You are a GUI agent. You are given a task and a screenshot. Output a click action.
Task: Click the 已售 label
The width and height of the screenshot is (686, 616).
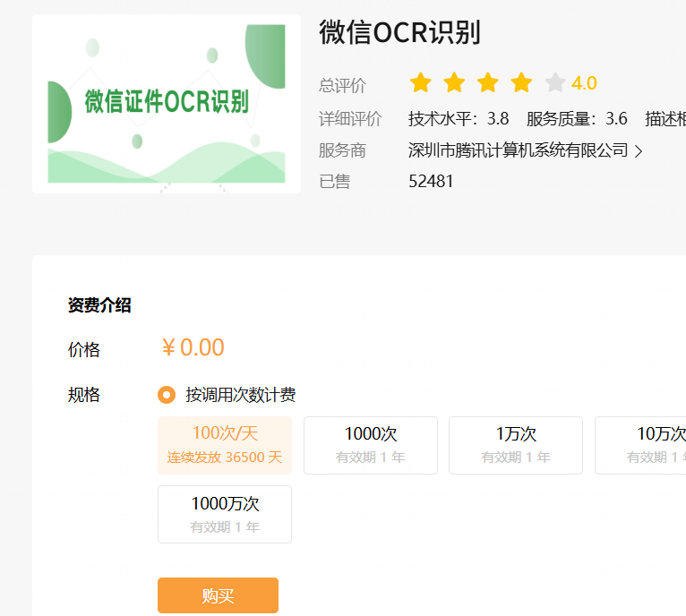tap(335, 181)
